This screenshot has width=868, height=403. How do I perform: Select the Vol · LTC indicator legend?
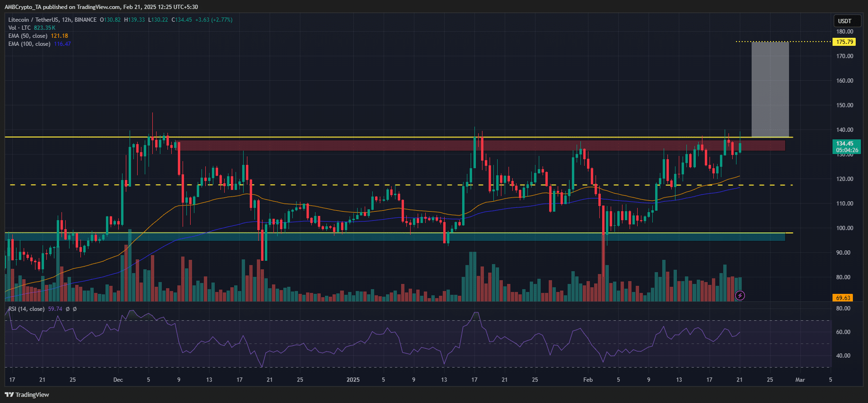(x=19, y=28)
